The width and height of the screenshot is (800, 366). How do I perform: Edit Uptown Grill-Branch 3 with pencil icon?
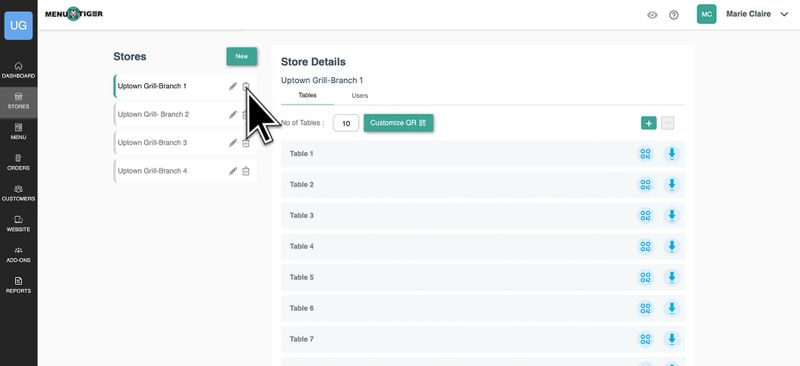pyautogui.click(x=233, y=143)
